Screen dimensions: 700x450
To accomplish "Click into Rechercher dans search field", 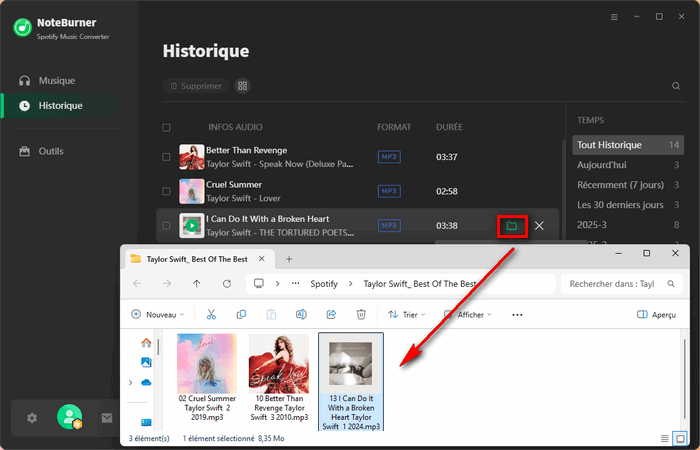I will (x=621, y=284).
